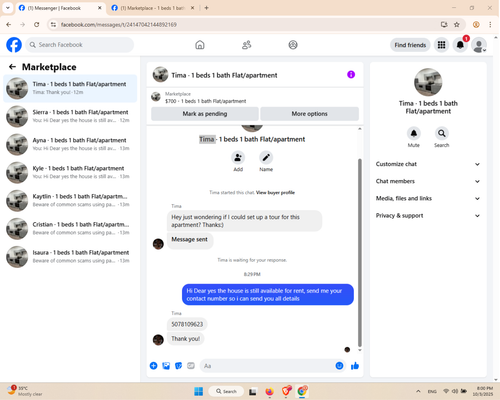
Task: Click the Find friends button
Action: [x=410, y=45]
